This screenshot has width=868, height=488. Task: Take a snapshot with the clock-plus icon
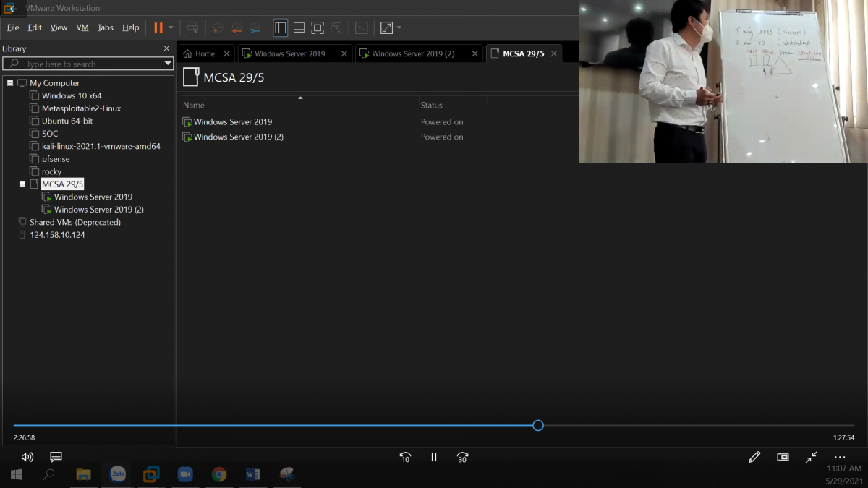click(218, 28)
